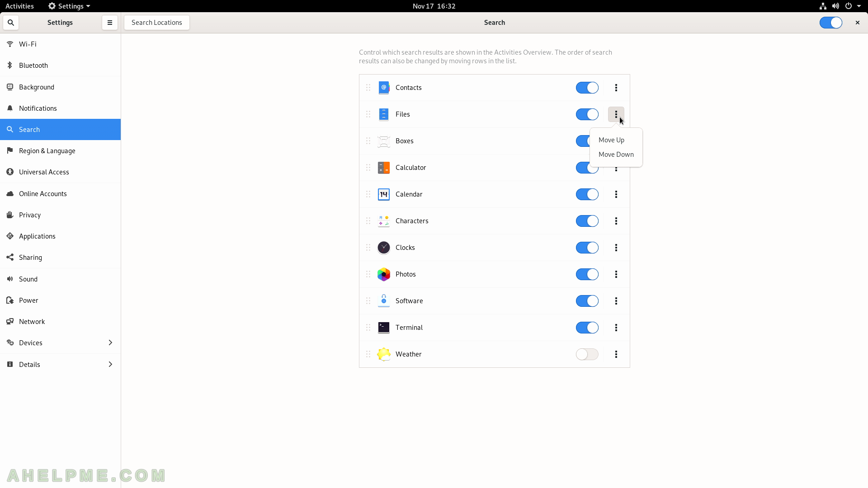Open the three-dot menu for Software
The image size is (868, 488).
tap(616, 301)
